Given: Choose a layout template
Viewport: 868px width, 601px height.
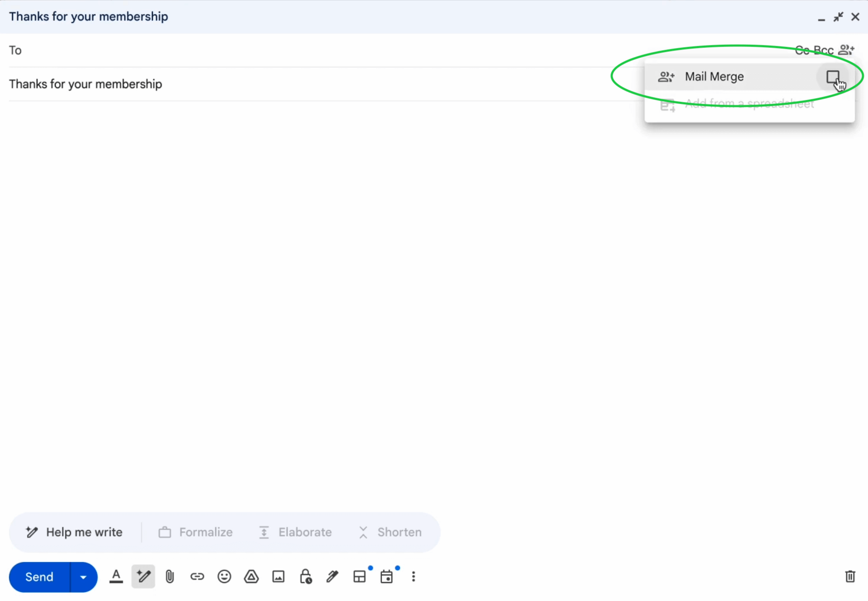Looking at the screenshot, I should (x=360, y=577).
